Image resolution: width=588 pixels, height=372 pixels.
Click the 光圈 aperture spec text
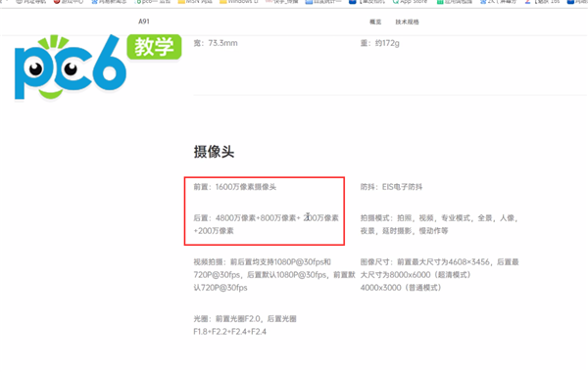tap(245, 325)
